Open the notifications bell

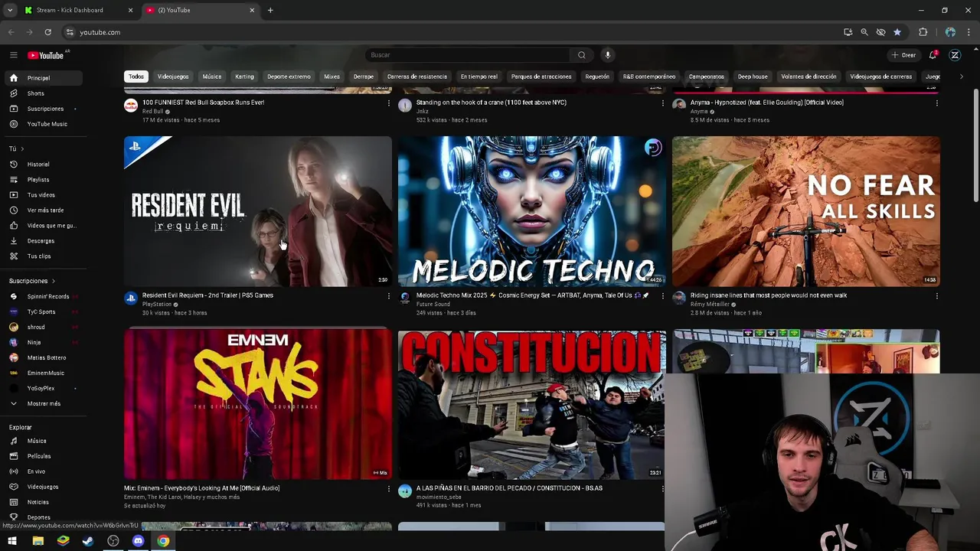coord(933,55)
